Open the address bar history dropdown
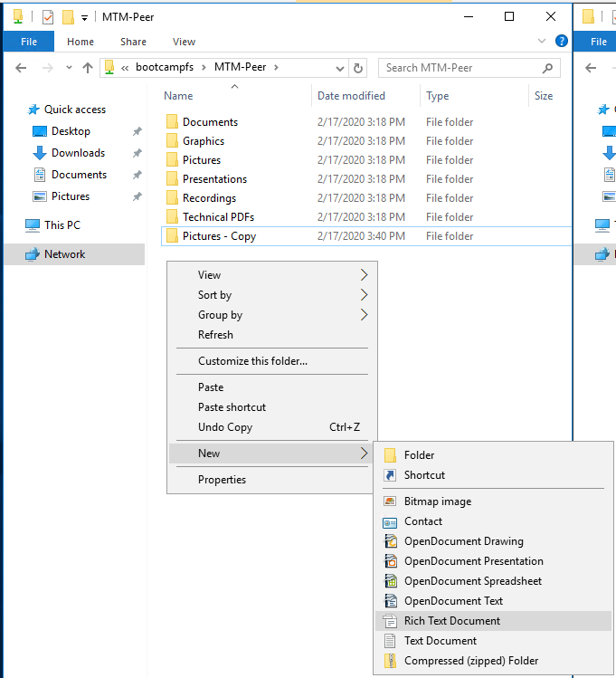Viewport: 616px width, 678px height. [x=340, y=68]
